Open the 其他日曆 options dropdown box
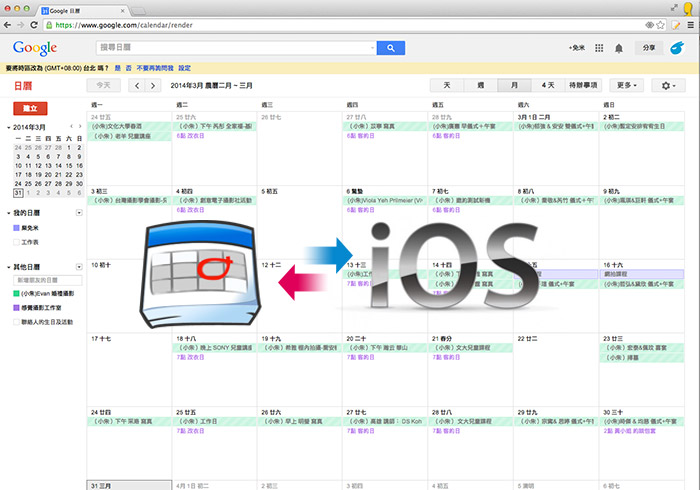Screen dimensions: 700x490 coord(79,267)
